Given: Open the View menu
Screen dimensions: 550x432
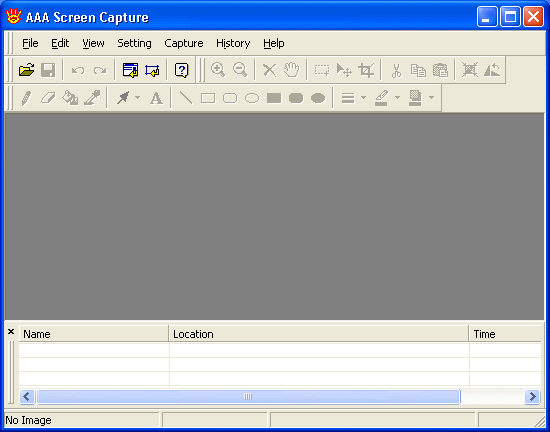Looking at the screenshot, I should tap(93, 43).
